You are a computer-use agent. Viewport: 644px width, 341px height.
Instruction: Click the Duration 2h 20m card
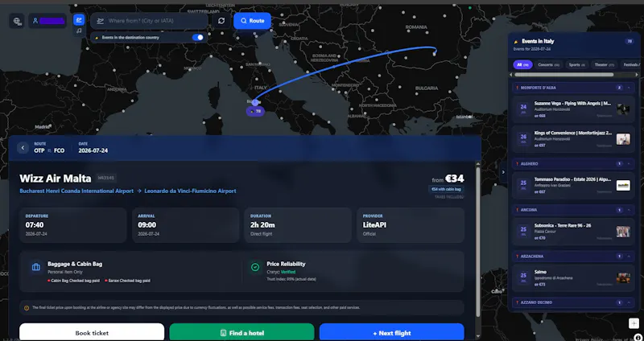[x=298, y=225]
